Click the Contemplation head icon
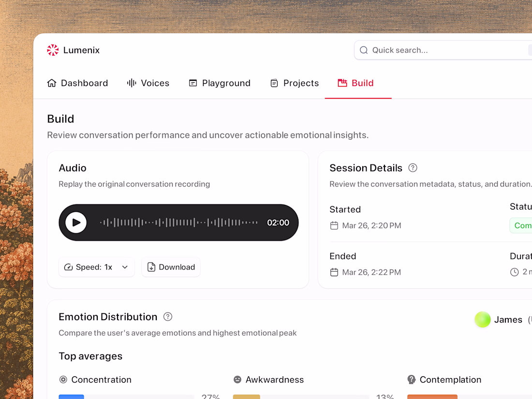This screenshot has height=399, width=532. [412, 380]
